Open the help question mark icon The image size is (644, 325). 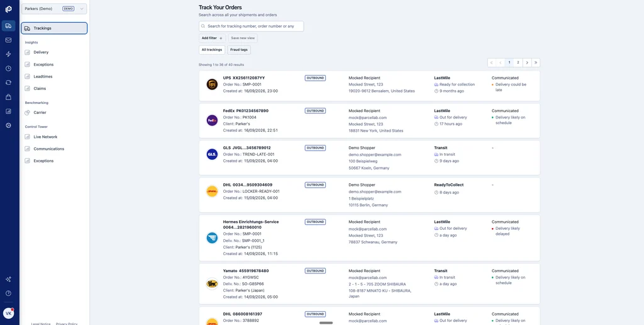coord(8,294)
